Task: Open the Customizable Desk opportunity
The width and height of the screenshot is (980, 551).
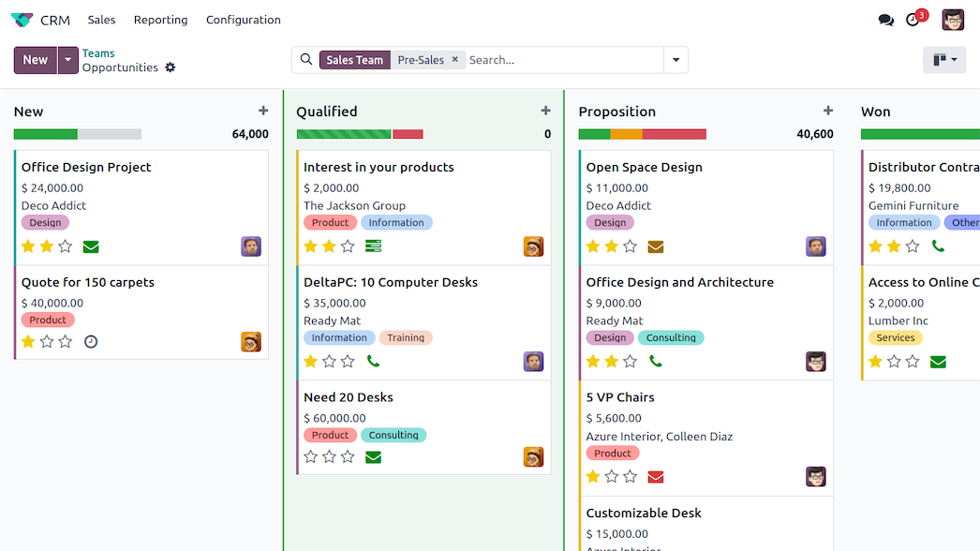Action: coord(643,513)
